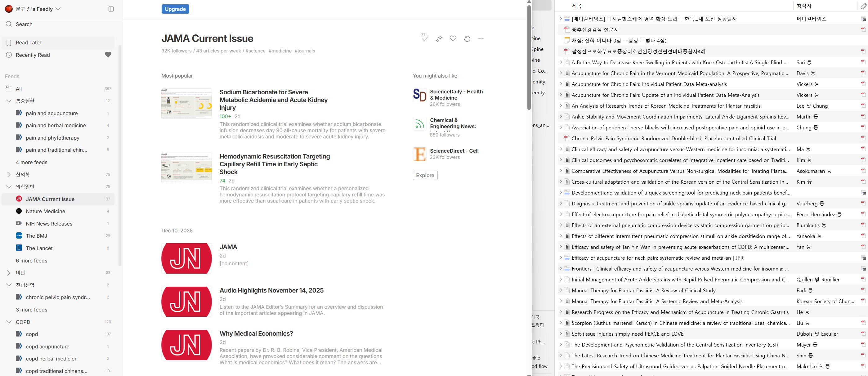This screenshot has width=868, height=376.
Task: Expand the Soft-tissue injuries PEACE and LOVE row
Action: point(561,333)
